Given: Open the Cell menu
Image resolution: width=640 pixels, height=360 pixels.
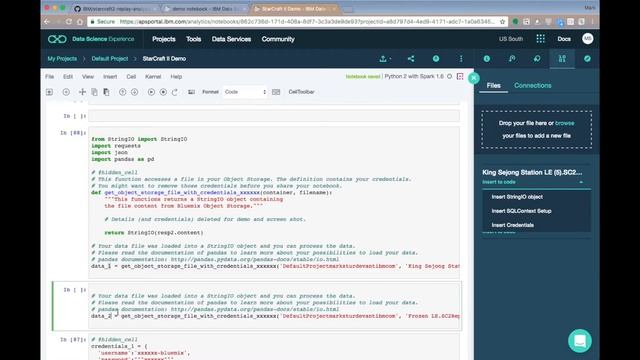Looking at the screenshot, I should [131, 77].
